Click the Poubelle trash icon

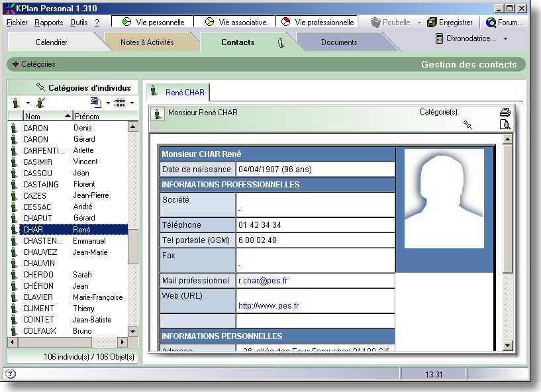pos(375,23)
